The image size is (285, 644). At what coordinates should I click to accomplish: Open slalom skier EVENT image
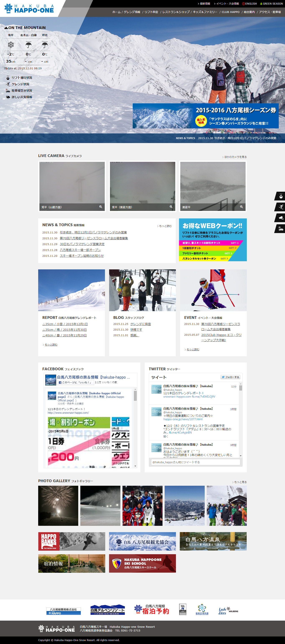coord(213,290)
